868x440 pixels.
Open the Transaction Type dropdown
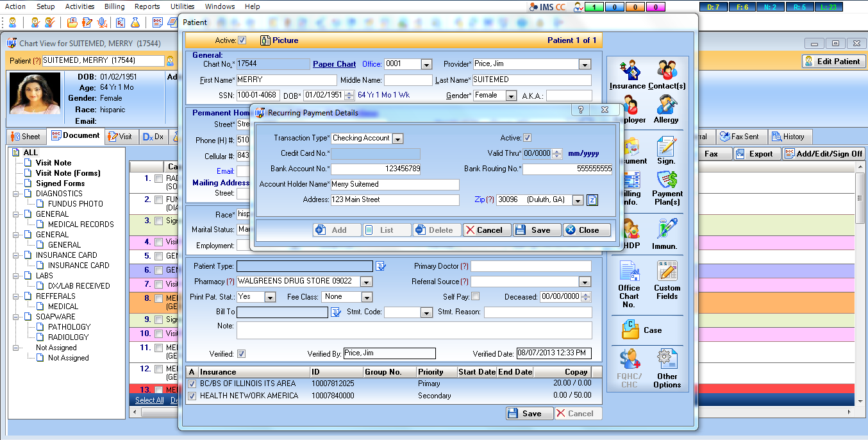[397, 139]
